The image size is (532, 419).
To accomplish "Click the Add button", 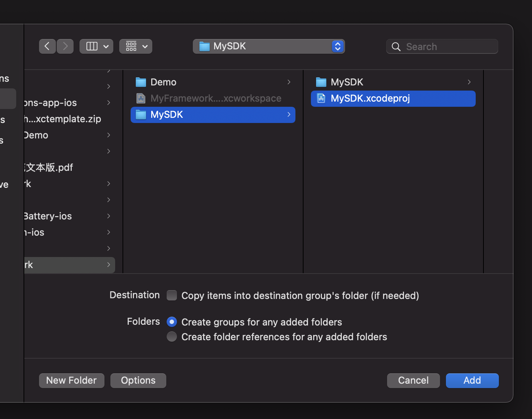I will 472,380.
